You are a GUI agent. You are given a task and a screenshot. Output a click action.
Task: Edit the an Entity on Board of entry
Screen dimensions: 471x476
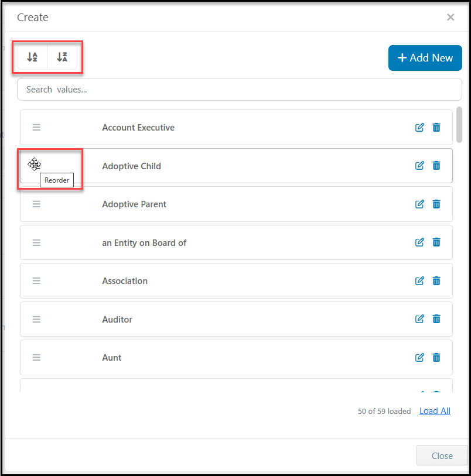click(419, 242)
